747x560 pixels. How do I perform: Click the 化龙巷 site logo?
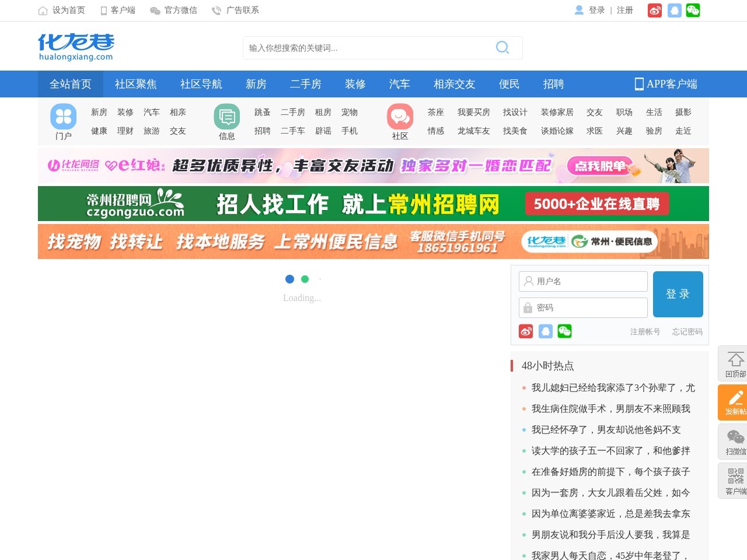point(76,47)
